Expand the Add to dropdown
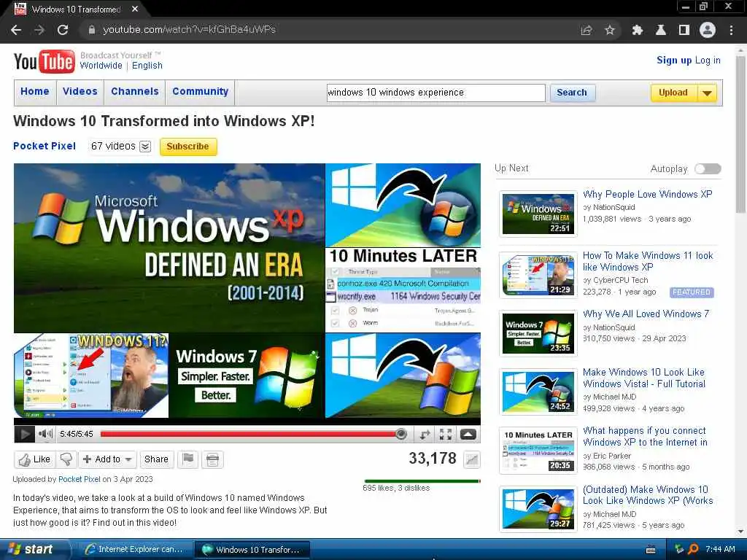The image size is (747, 560). 128,459
